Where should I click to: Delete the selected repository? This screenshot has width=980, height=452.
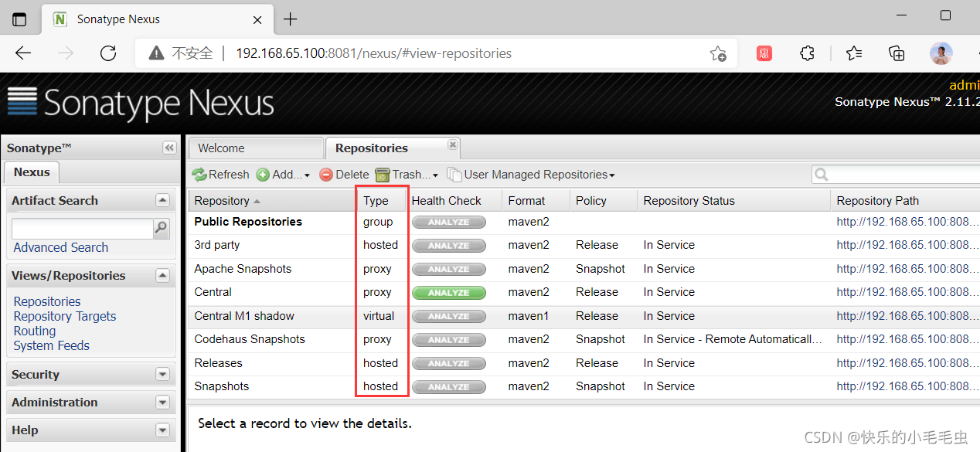[x=344, y=175]
